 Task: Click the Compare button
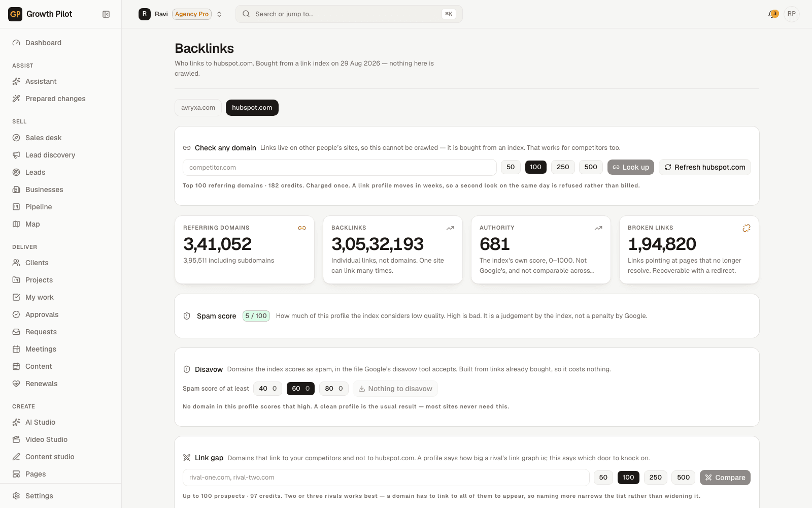[x=725, y=478]
